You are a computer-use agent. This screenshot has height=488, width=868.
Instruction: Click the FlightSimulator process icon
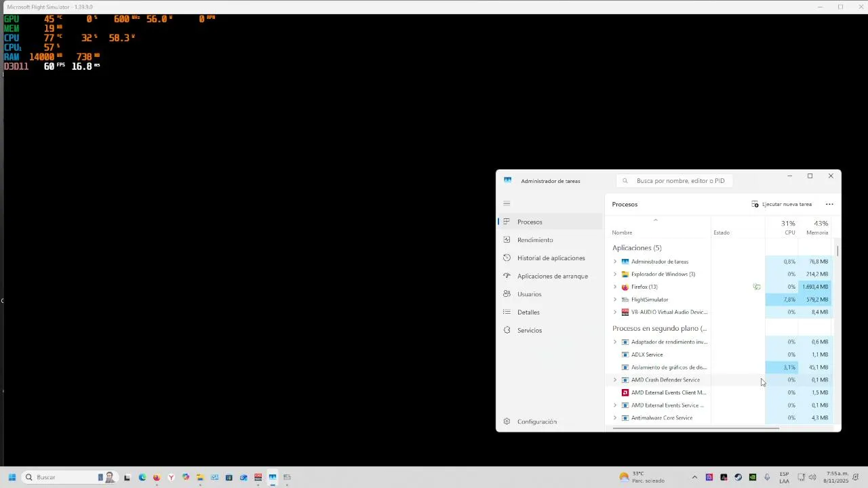tap(625, 300)
